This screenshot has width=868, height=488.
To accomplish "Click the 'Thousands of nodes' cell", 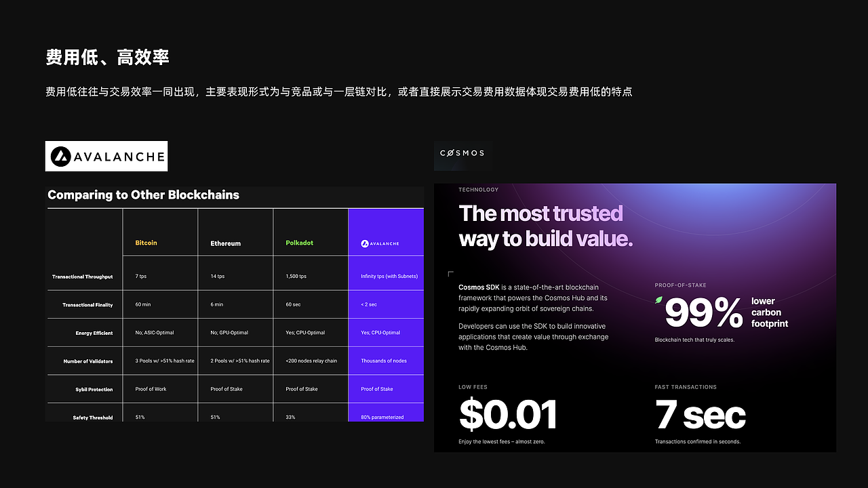I will click(x=384, y=361).
